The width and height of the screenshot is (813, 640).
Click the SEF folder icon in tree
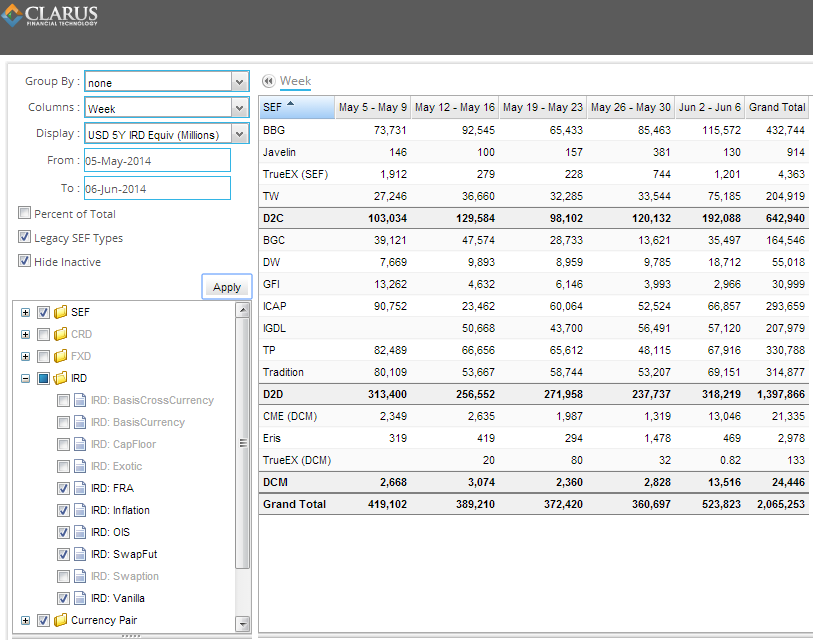(x=61, y=312)
